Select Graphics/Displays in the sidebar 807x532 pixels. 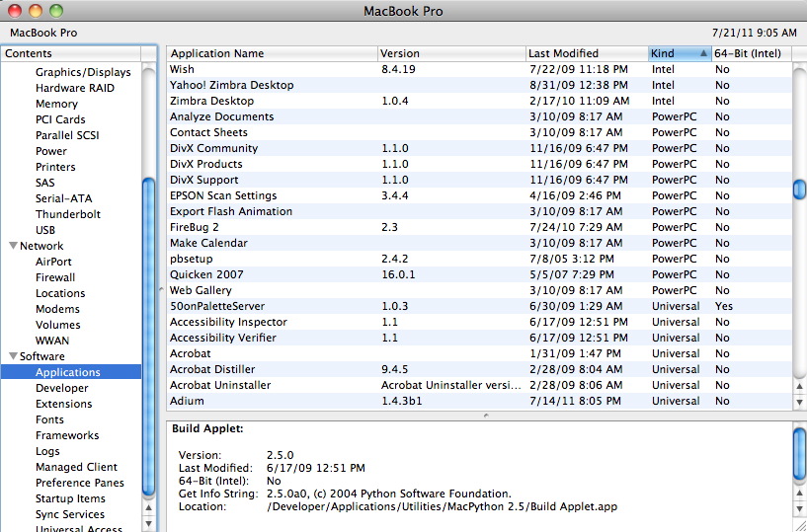(x=83, y=73)
